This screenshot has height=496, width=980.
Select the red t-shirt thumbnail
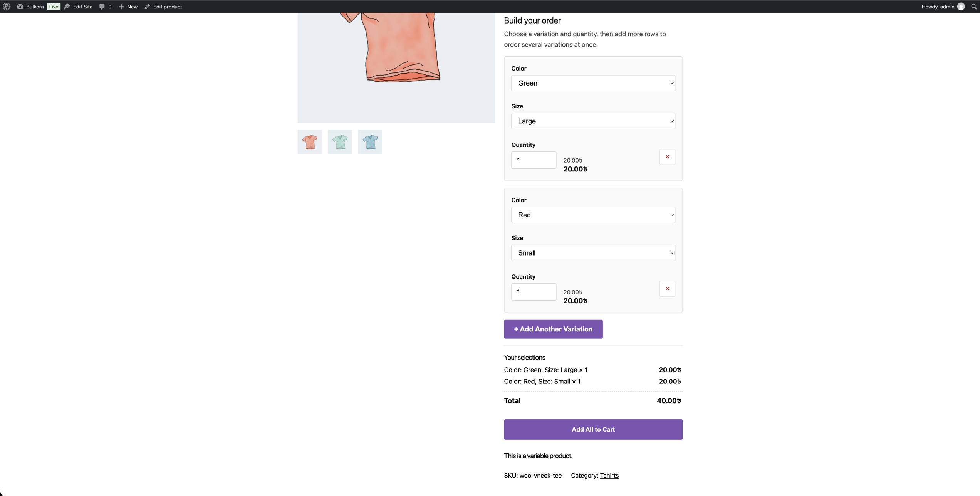pyautogui.click(x=309, y=142)
